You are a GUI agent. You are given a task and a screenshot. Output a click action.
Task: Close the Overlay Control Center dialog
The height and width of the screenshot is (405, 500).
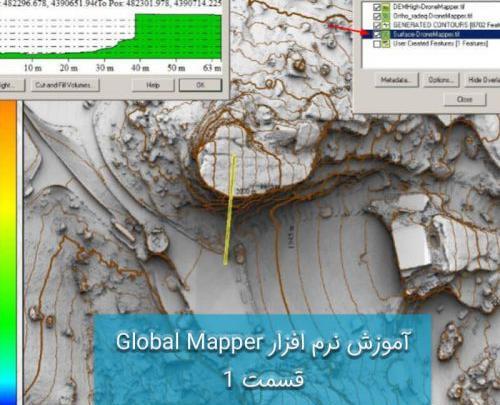point(464,99)
